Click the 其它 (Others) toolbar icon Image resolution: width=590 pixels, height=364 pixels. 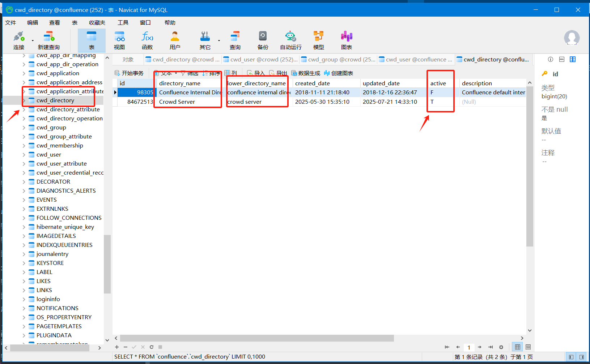coord(205,40)
